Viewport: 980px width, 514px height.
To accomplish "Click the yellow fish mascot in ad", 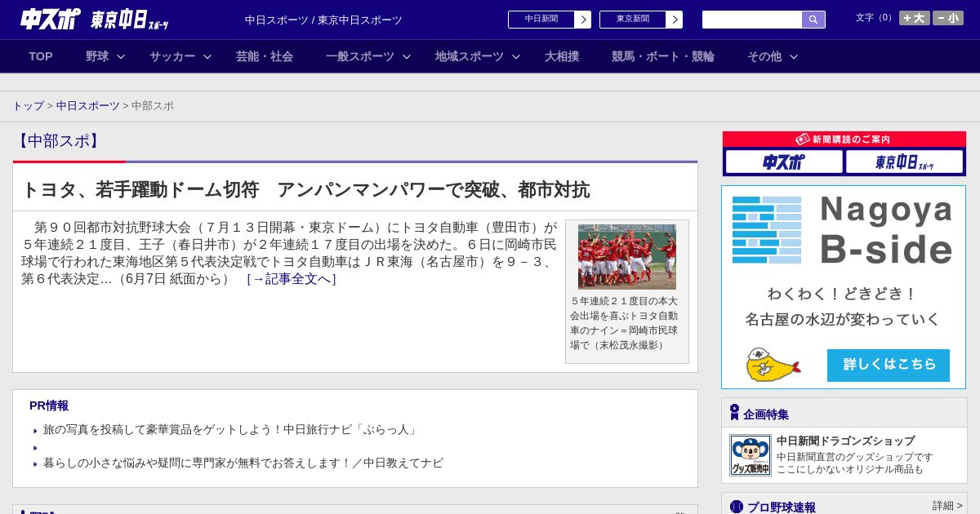I will pyautogui.click(x=773, y=365).
